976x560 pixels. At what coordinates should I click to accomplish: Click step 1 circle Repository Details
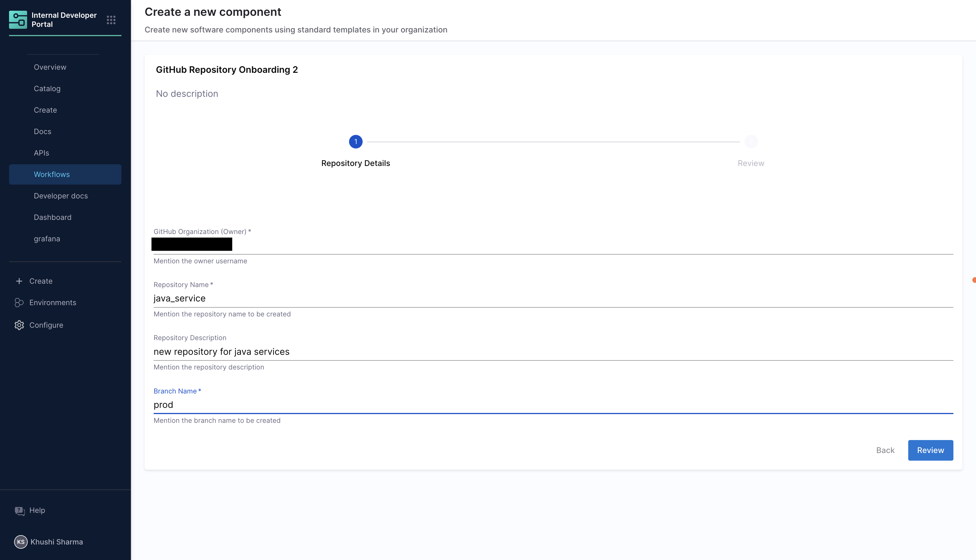356,141
